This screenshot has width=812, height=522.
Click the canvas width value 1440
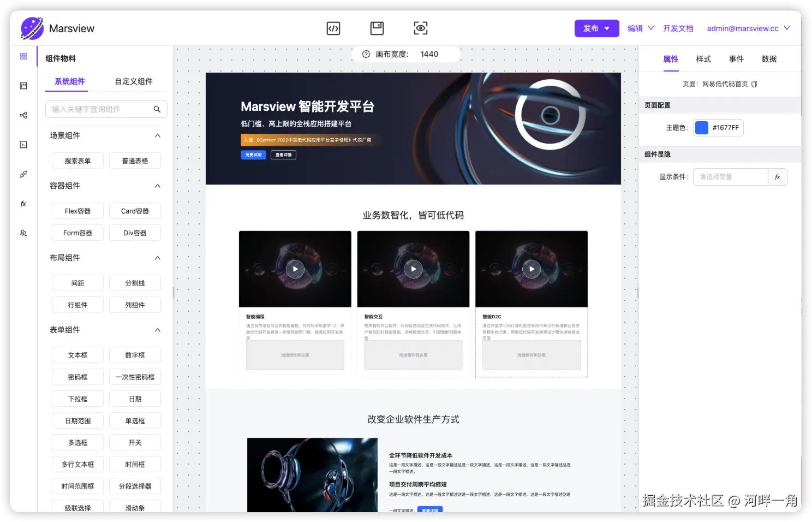tap(429, 54)
